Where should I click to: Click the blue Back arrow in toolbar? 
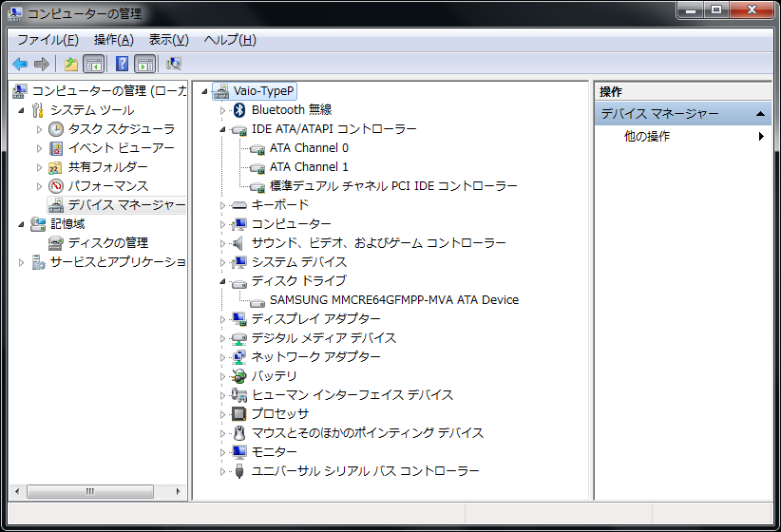20,64
